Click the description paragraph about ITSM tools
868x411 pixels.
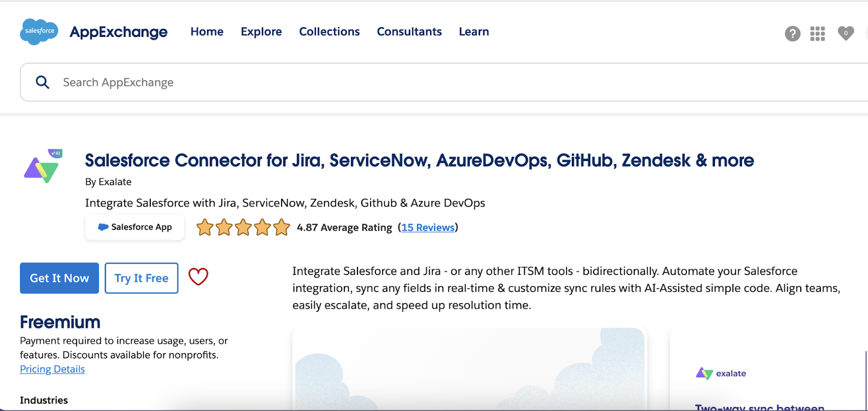[566, 288]
